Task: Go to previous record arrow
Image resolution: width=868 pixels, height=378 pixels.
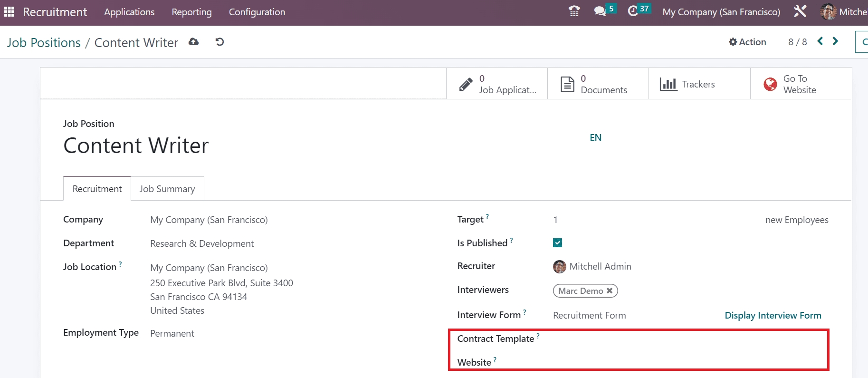Action: pyautogui.click(x=820, y=41)
